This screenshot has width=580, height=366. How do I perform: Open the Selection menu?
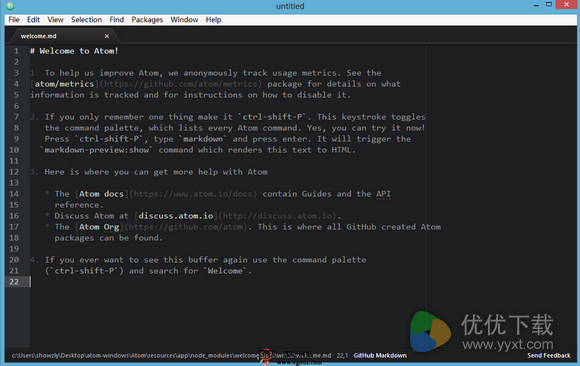click(x=87, y=20)
